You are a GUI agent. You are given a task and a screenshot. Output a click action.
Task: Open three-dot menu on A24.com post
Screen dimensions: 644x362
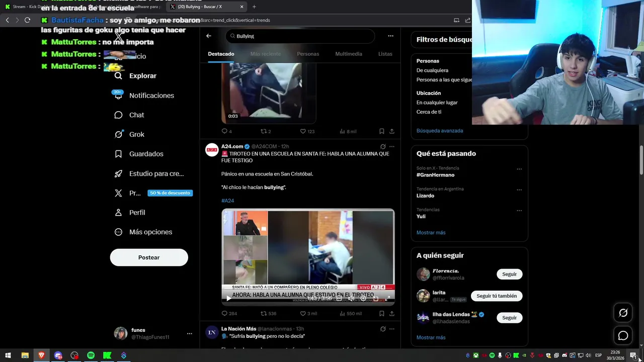pos(392,146)
